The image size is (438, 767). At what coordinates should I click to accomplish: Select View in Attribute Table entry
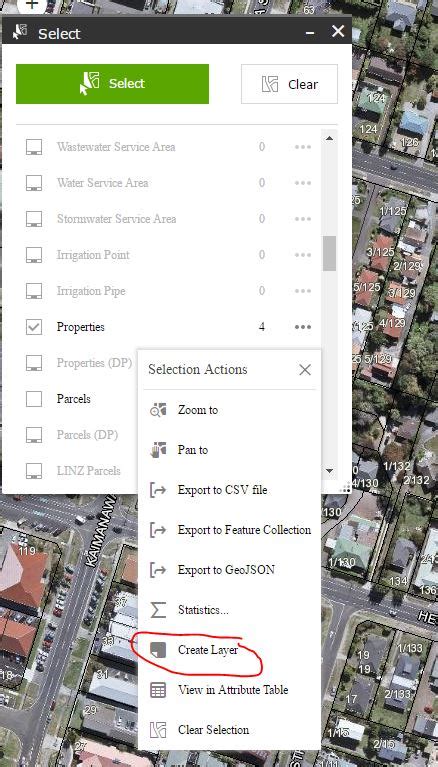(230, 690)
